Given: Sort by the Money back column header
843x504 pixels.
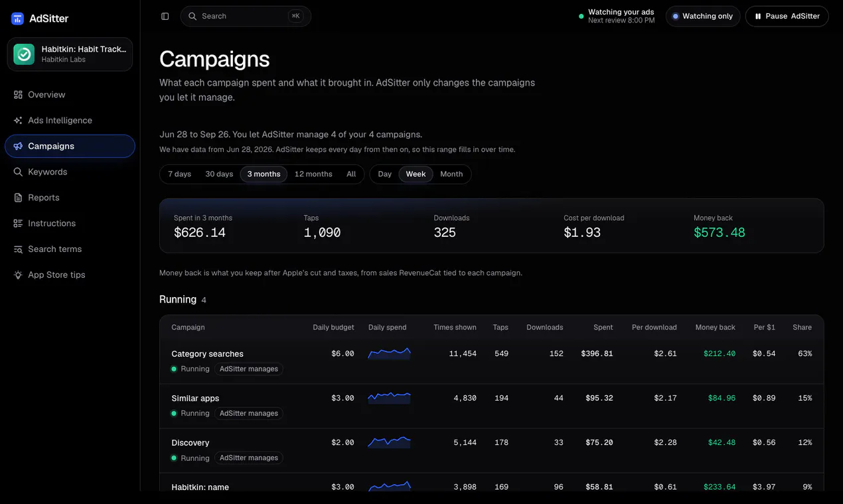Looking at the screenshot, I should tap(715, 328).
